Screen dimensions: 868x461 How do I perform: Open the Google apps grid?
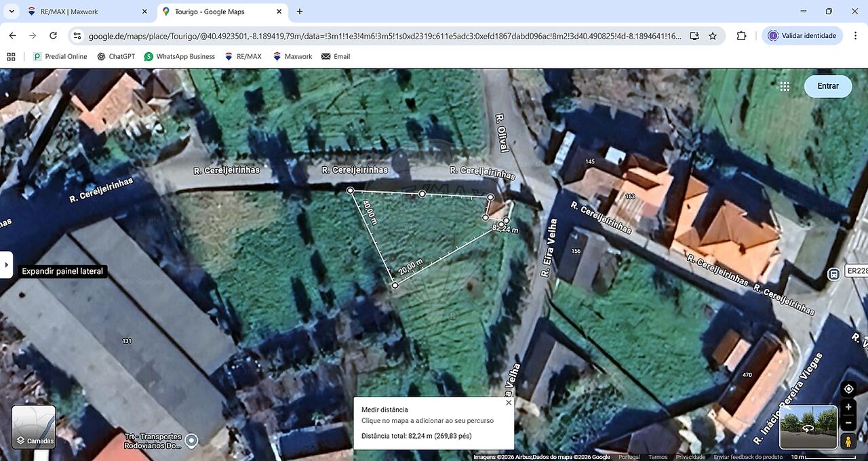pyautogui.click(x=785, y=86)
